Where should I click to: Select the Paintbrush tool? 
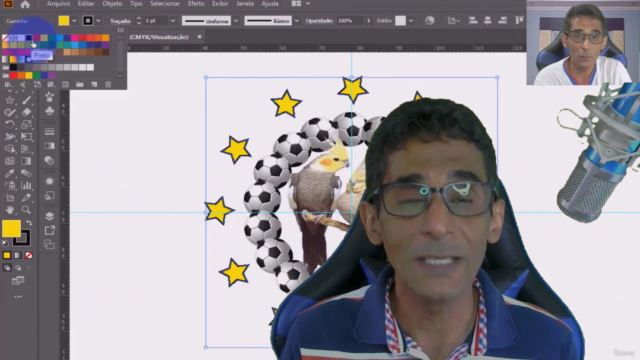(x=27, y=100)
